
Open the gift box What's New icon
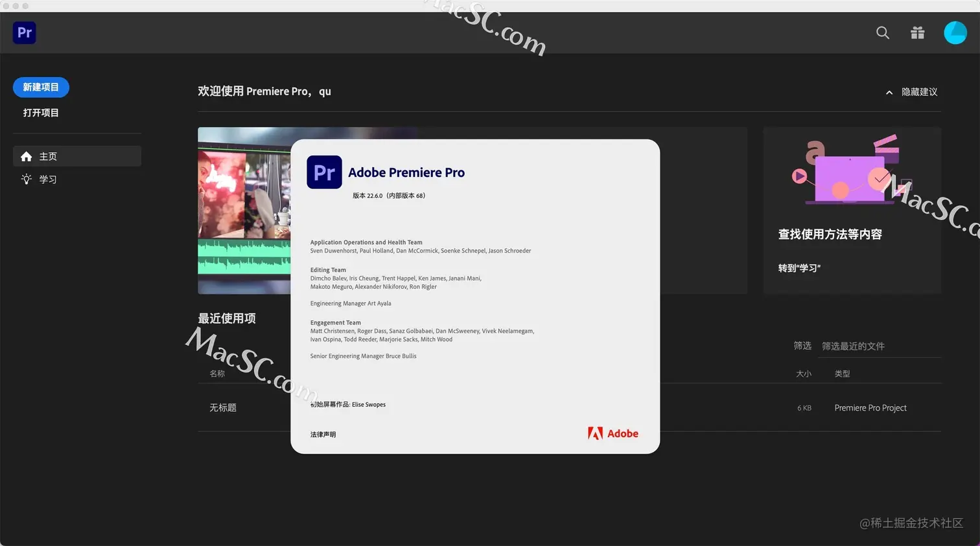point(918,32)
